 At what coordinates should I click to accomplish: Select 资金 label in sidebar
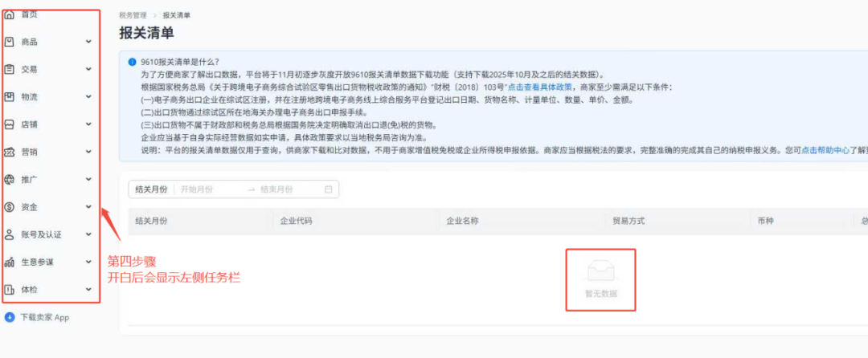[x=30, y=207]
